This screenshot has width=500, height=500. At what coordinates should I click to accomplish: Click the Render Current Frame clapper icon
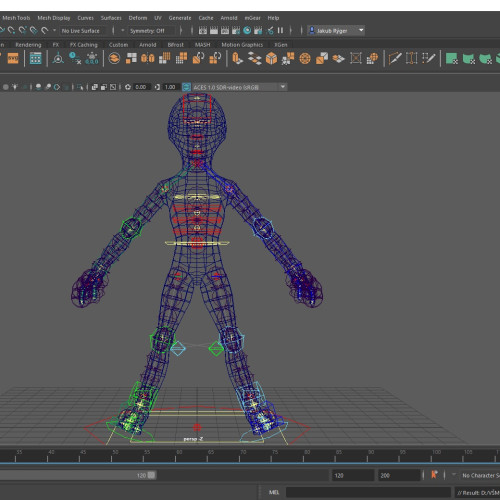(x=214, y=31)
